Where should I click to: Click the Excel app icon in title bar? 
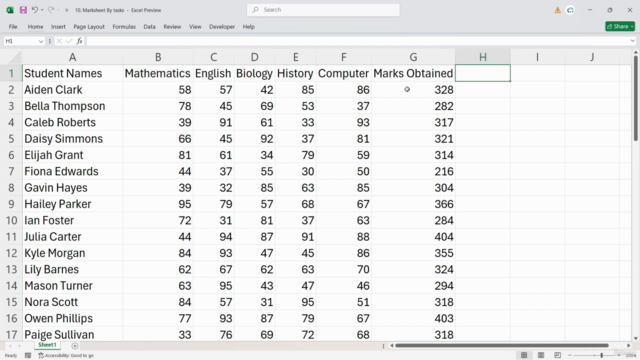10,10
